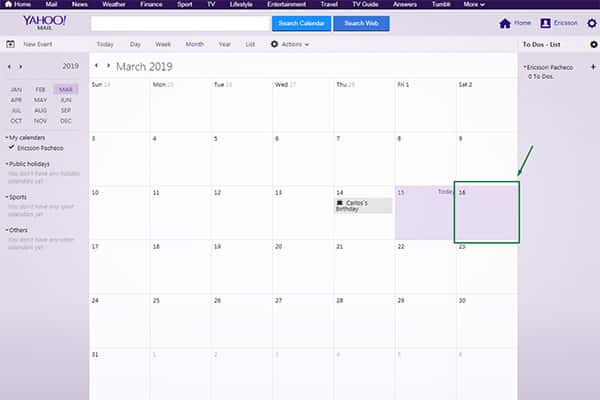Collapse the Public holidays section
The width and height of the screenshot is (600, 400).
pyautogui.click(x=7, y=163)
